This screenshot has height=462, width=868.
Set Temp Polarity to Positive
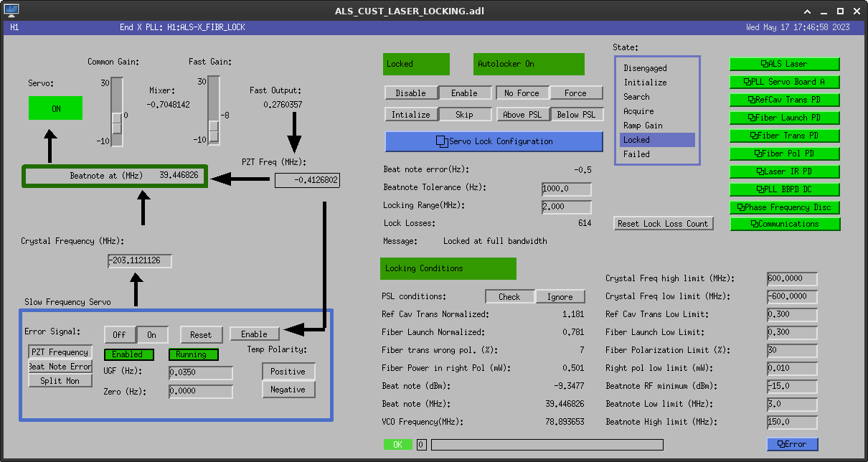click(288, 372)
